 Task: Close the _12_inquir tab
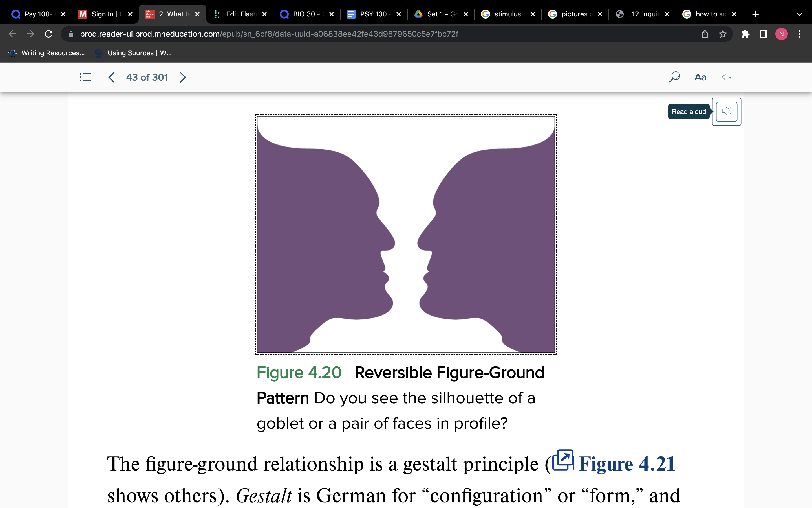(667, 14)
